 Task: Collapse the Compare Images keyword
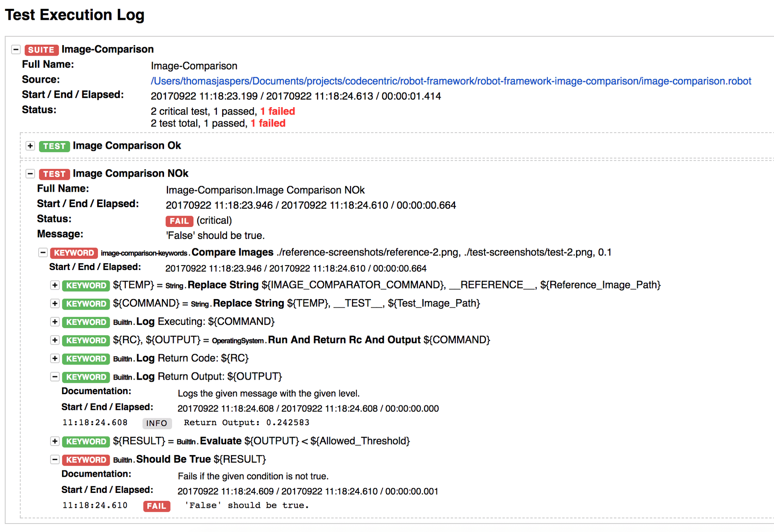[43, 253]
